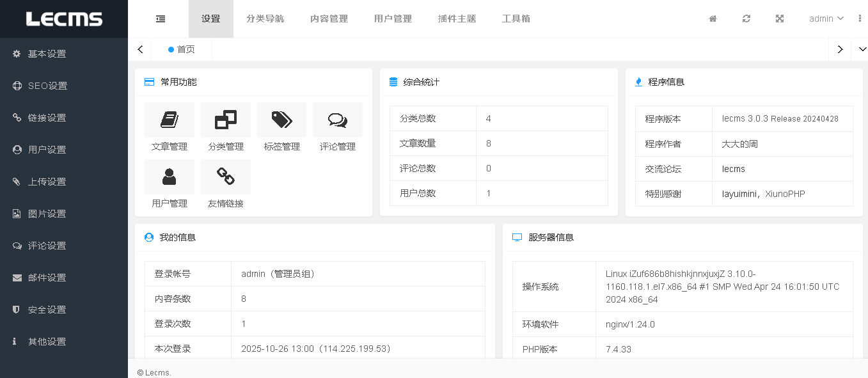Click the home icon in top bar
The image size is (868, 378).
pos(713,19)
